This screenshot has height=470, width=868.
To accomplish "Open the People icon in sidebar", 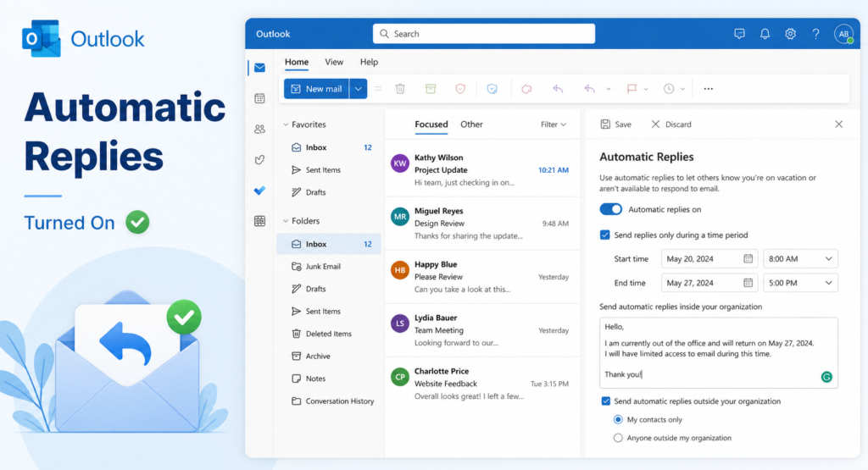I will (259, 130).
